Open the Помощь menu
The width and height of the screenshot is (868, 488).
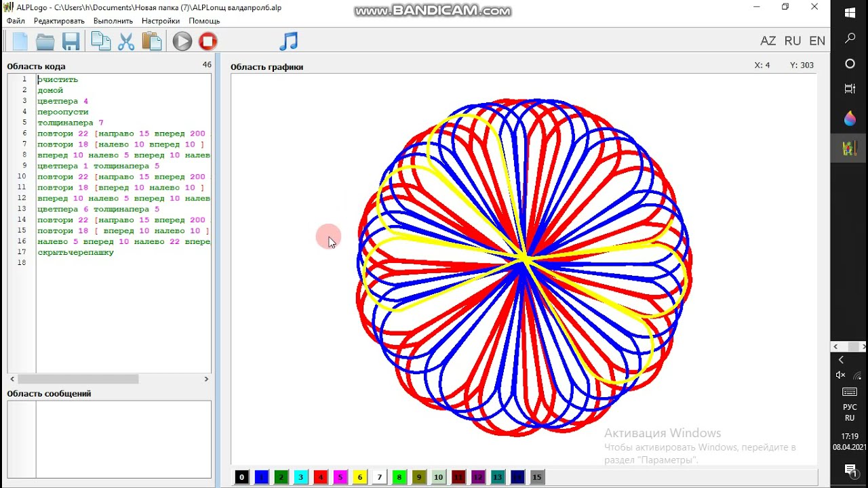pyautogui.click(x=204, y=21)
